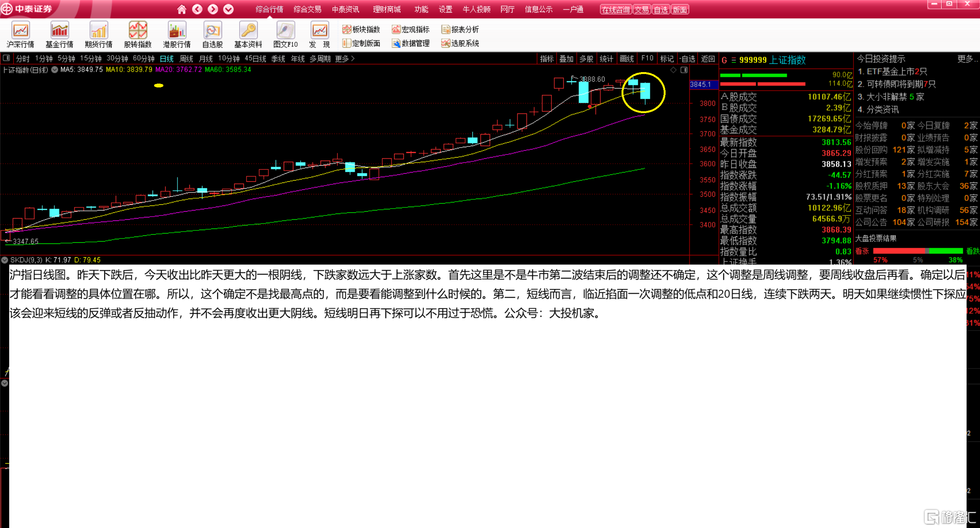Open 中泰资讯 menu

(345, 9)
